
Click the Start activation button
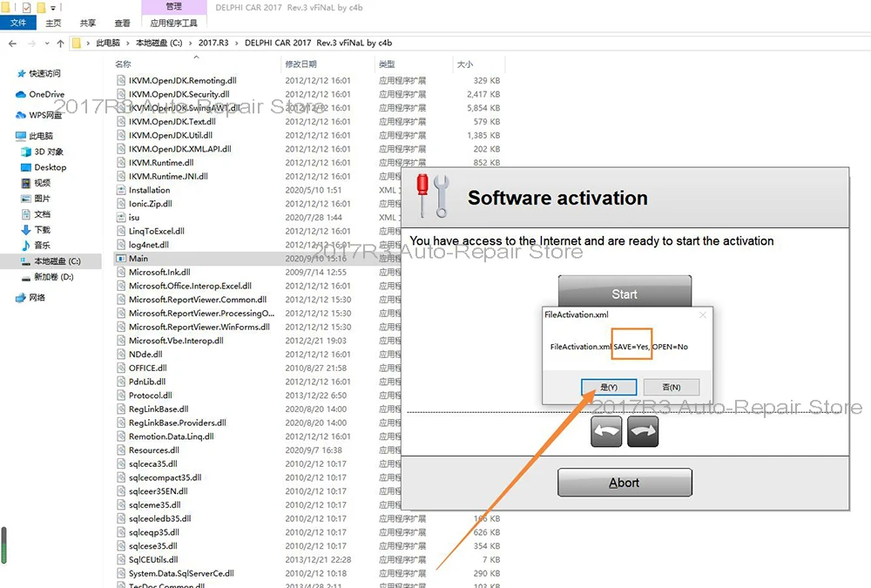[x=625, y=291]
